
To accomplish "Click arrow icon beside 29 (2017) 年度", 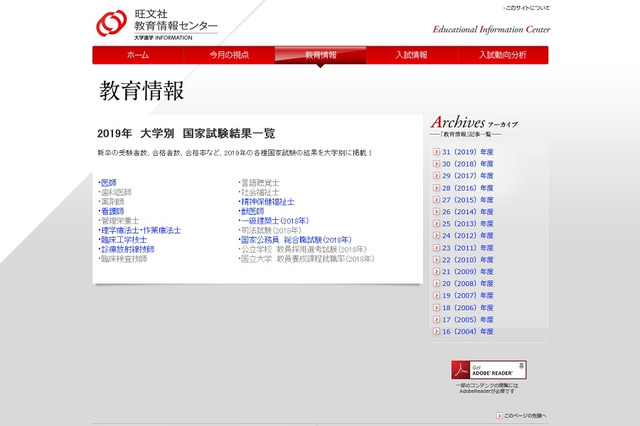I will (x=436, y=175).
